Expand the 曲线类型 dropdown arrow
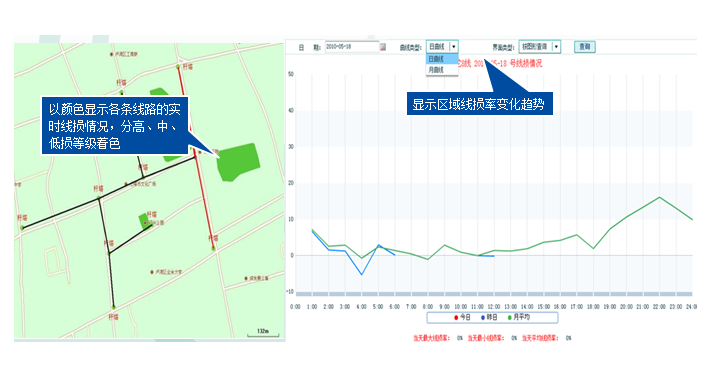 click(x=453, y=47)
